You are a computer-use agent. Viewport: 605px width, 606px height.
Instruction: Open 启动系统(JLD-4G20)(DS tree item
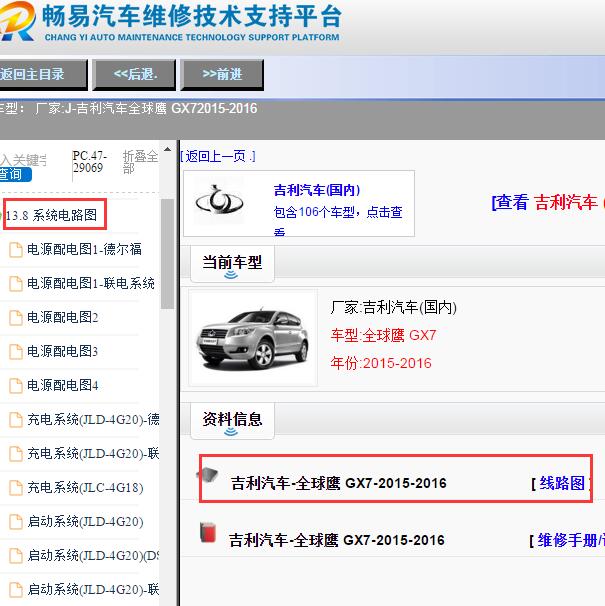[x=93, y=555]
